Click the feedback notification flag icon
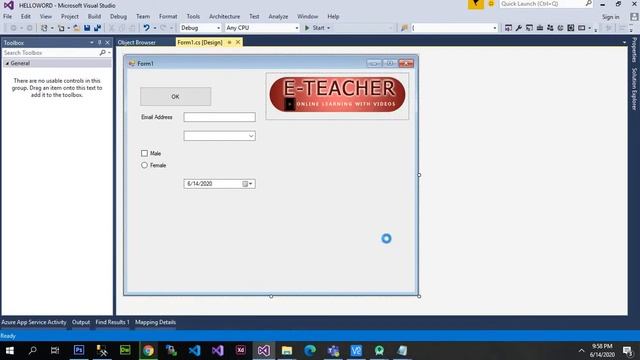 pos(476,4)
